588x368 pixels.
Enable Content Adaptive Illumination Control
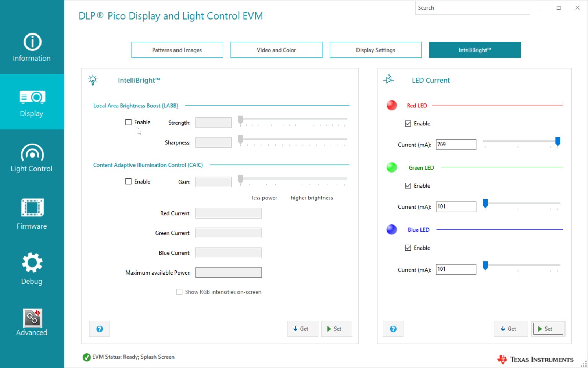[128, 181]
